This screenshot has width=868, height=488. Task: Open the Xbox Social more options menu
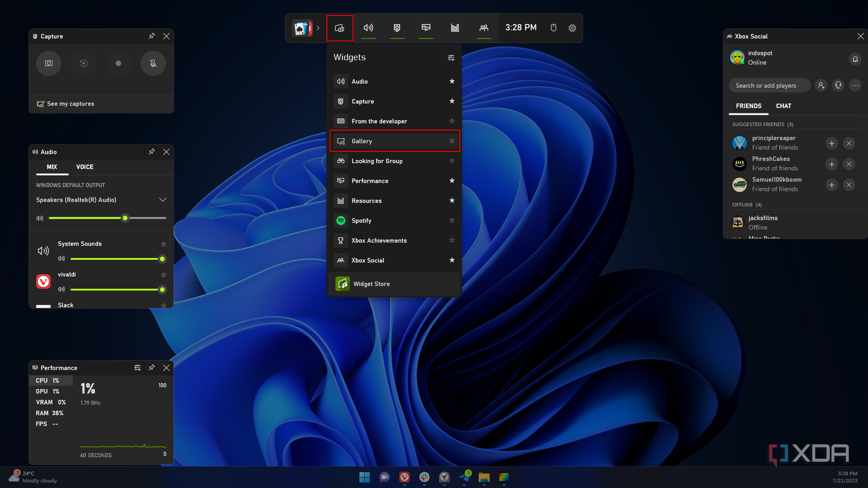[x=855, y=86]
